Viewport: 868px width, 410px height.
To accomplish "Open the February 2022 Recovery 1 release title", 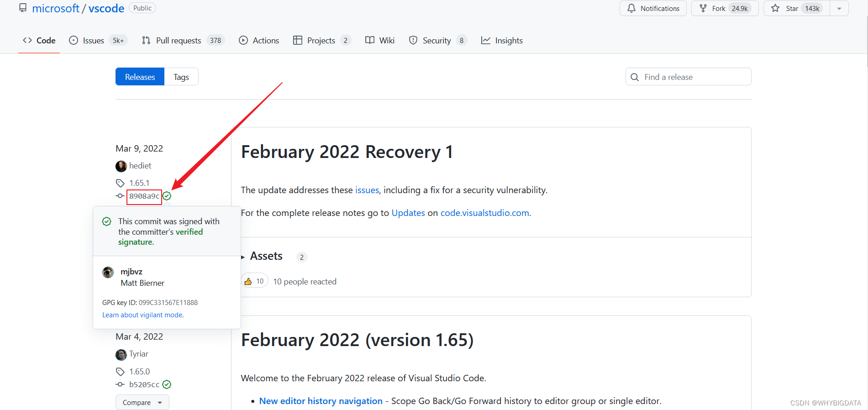I will pyautogui.click(x=347, y=152).
